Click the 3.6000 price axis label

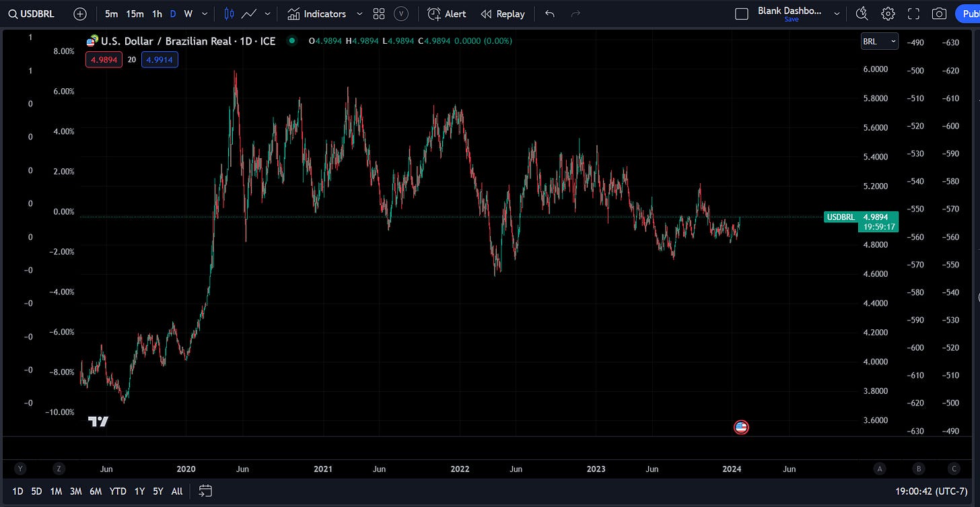click(875, 420)
